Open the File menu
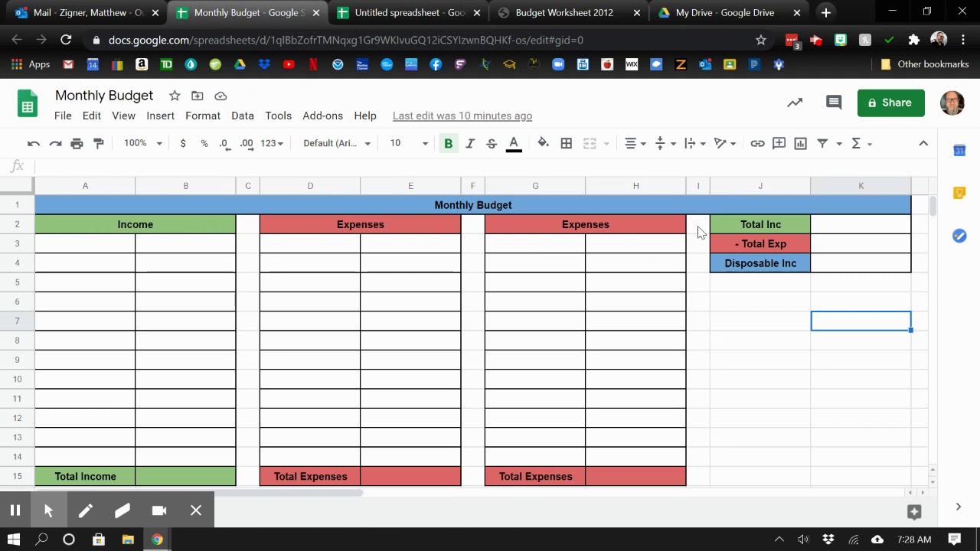 pos(63,116)
